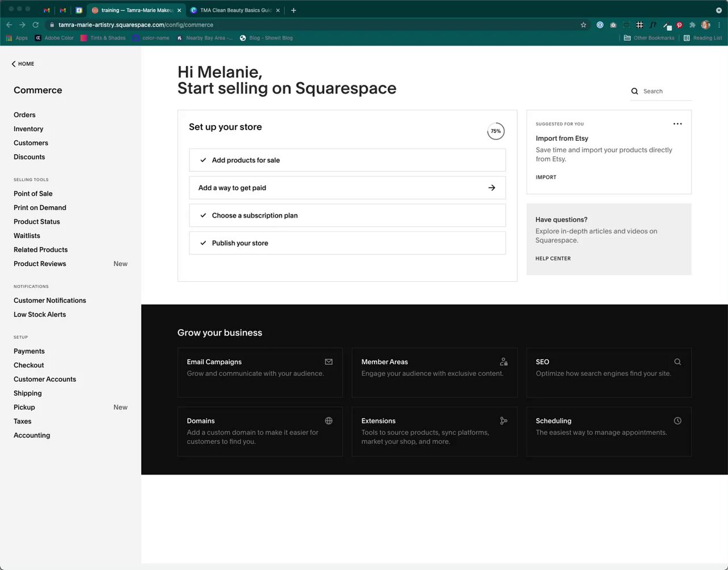Open a new browser tab

(x=293, y=10)
